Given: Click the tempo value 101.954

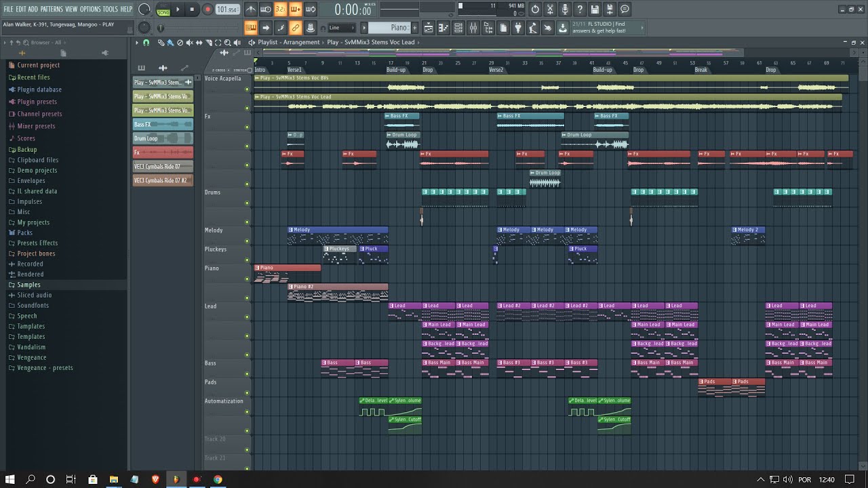Looking at the screenshot, I should 227,9.
